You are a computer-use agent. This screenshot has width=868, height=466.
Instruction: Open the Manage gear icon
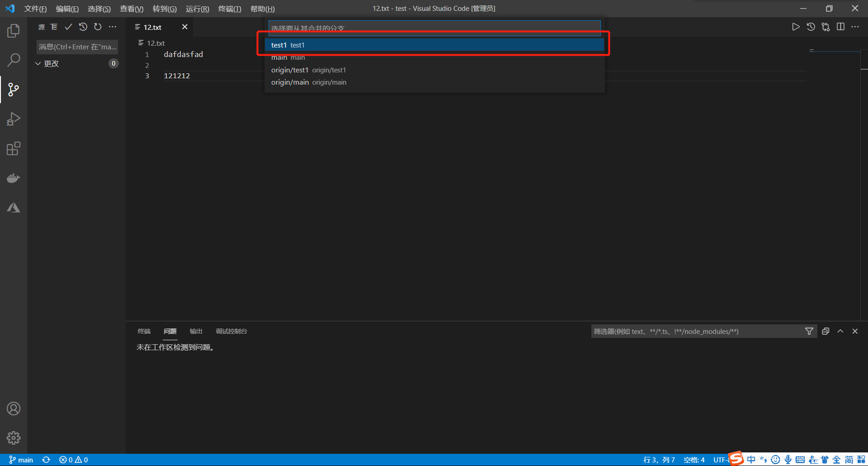[14, 438]
